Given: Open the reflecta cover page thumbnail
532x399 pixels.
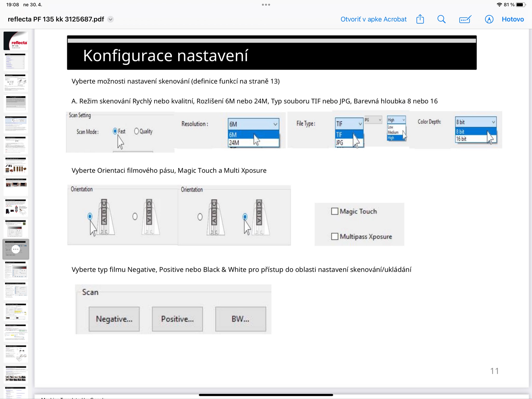Looking at the screenshot, I should point(16,41).
